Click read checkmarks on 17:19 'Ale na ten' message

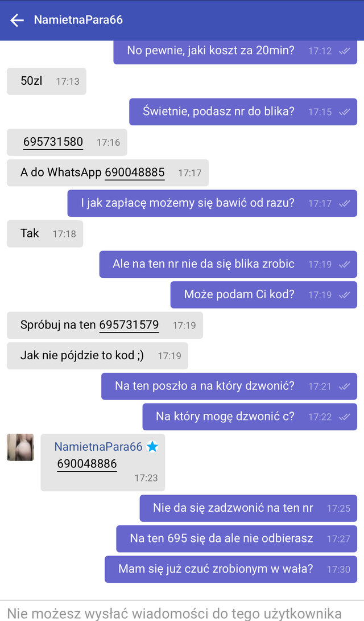pos(345,264)
